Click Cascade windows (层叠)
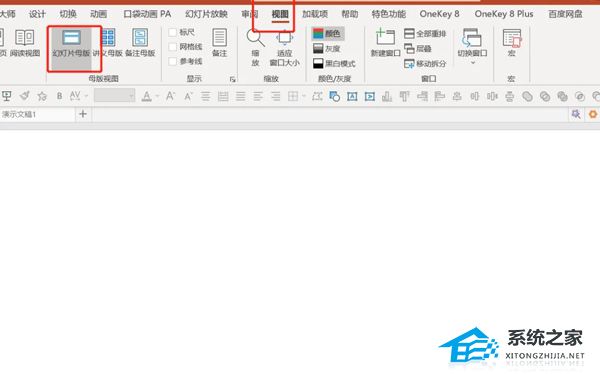Image resolution: width=600 pixels, height=374 pixels. click(418, 49)
